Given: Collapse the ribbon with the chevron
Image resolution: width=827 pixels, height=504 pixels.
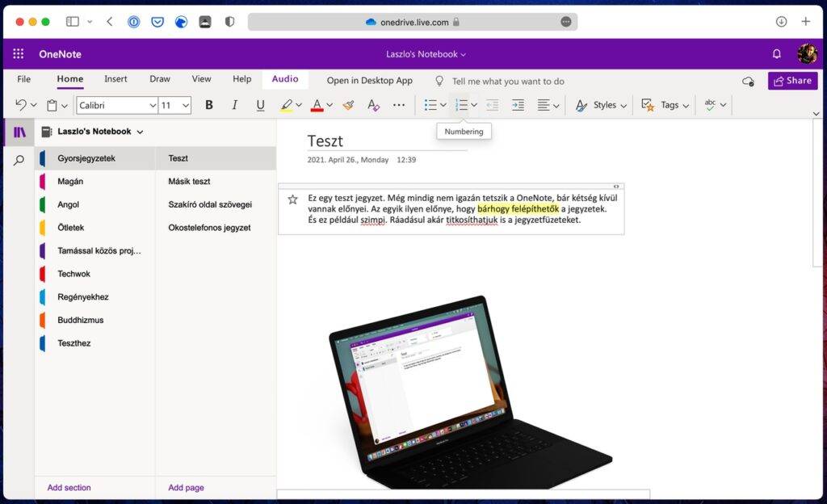Looking at the screenshot, I should click(816, 113).
